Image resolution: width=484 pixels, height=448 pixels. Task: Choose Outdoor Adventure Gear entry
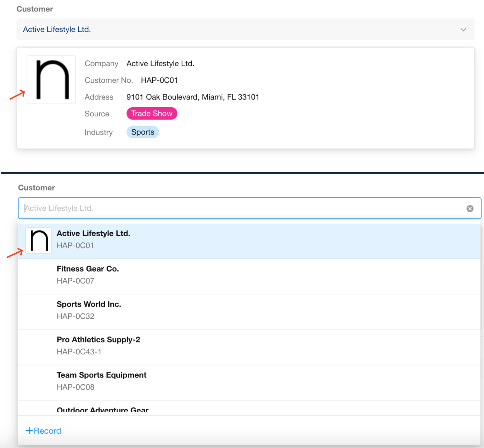[x=102, y=410]
